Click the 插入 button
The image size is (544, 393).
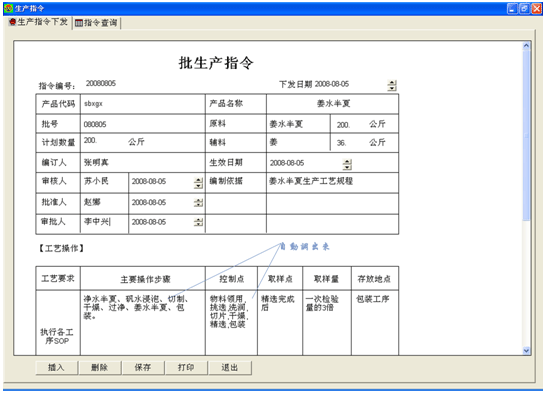pyautogui.click(x=57, y=368)
